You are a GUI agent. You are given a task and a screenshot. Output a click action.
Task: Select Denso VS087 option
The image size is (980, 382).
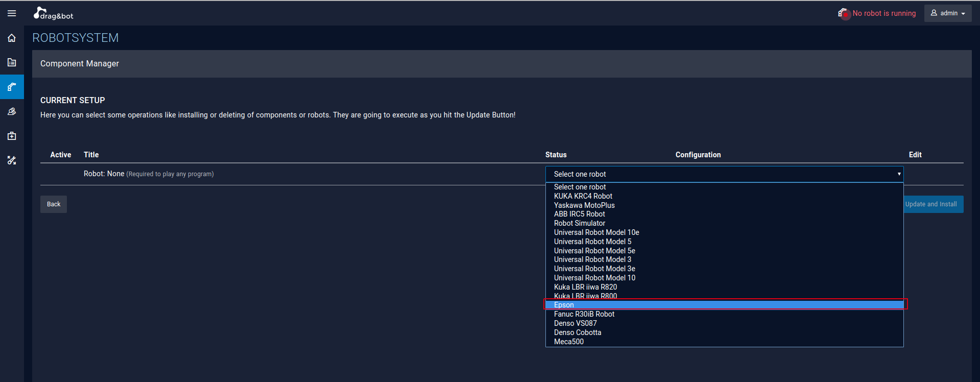click(x=724, y=323)
